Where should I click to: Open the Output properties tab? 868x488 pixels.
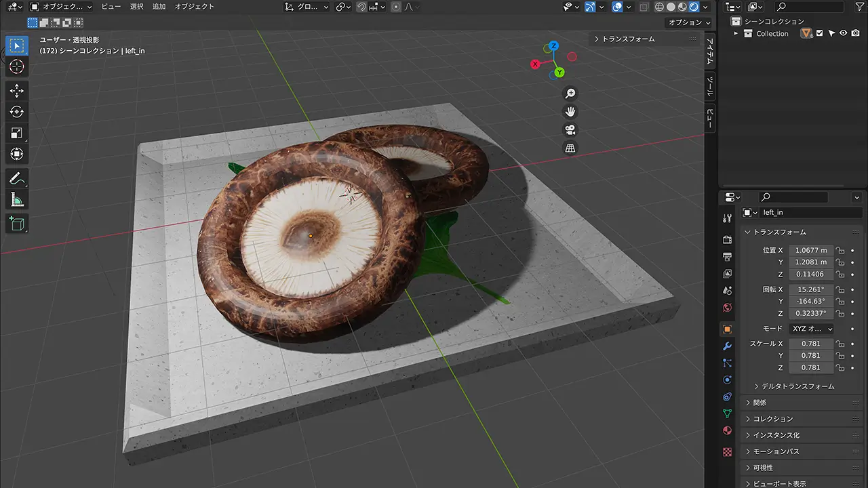[x=727, y=256]
